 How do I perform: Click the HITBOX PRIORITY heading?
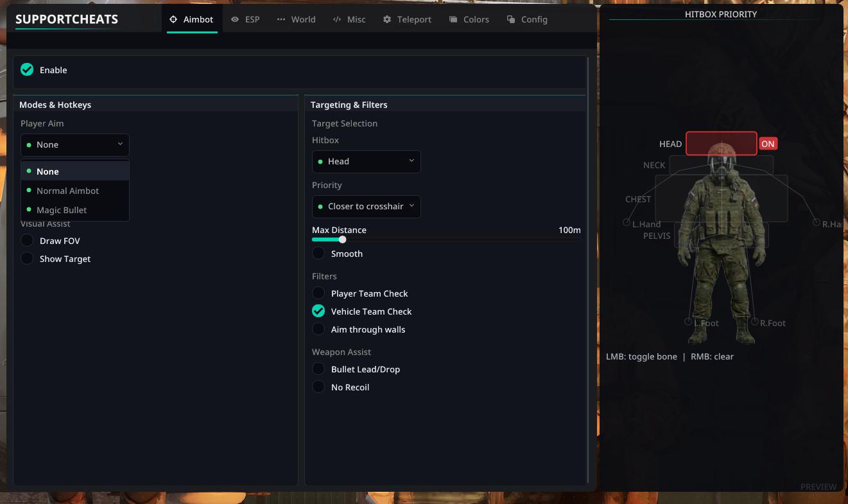721,14
